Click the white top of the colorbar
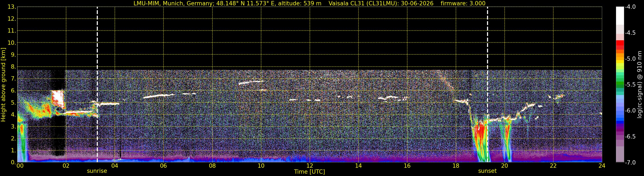Viewport: 644px width, 176px height. pos(620,16)
